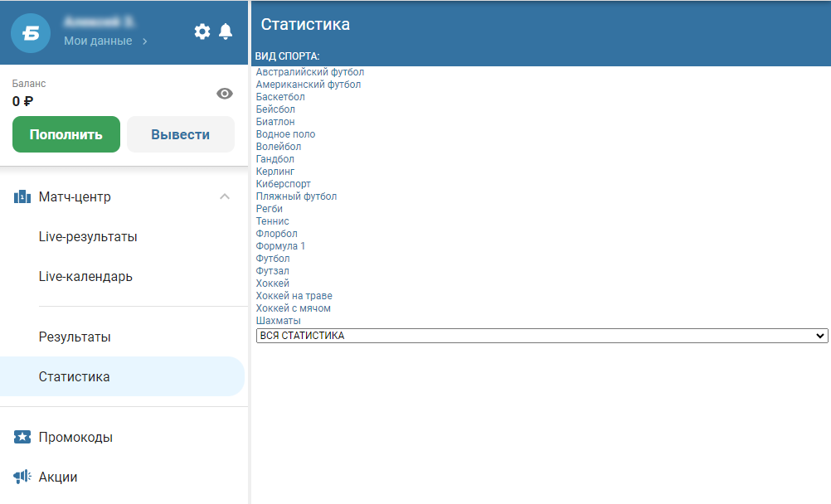Open Результаты menu item

click(75, 337)
